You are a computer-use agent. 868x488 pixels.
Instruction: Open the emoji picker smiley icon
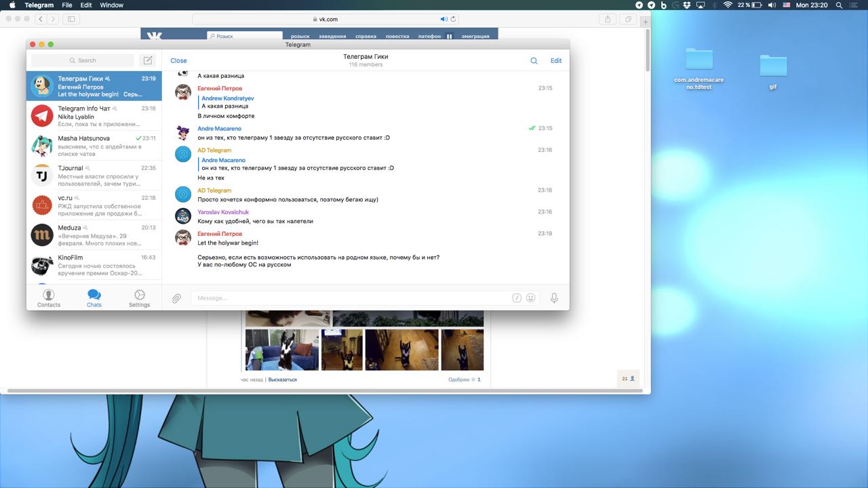click(x=531, y=298)
